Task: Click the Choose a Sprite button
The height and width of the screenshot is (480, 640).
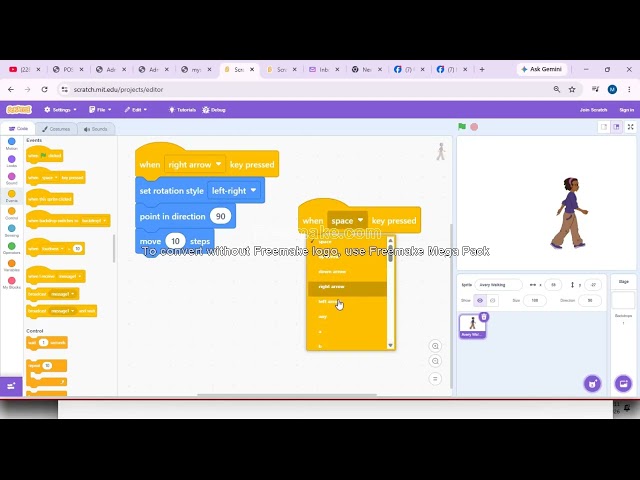Action: [592, 384]
